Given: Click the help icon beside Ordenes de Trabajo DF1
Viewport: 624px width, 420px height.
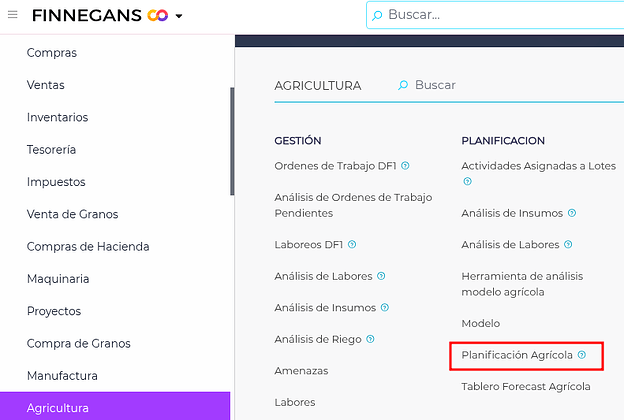Looking at the screenshot, I should click(x=405, y=166).
